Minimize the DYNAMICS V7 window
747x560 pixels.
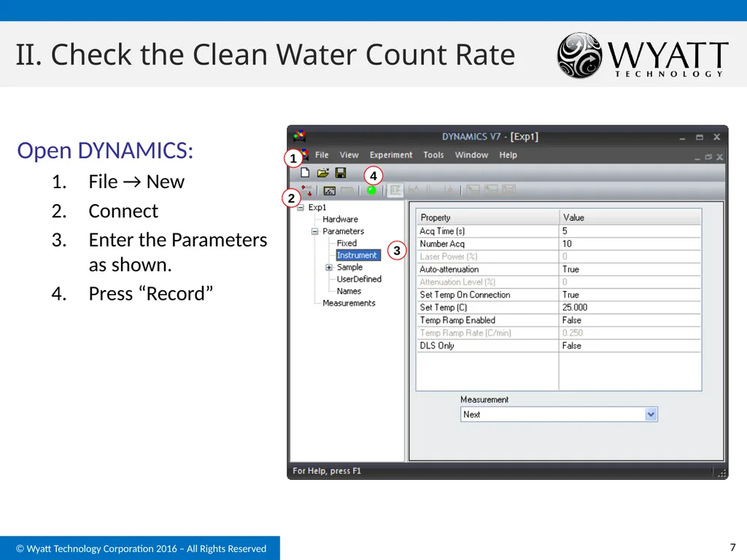[682, 137]
